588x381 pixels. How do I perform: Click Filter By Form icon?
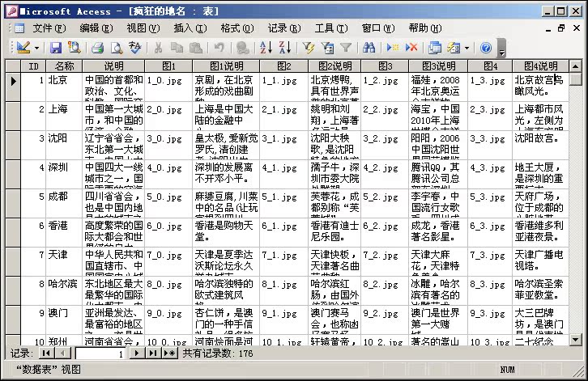(327, 48)
